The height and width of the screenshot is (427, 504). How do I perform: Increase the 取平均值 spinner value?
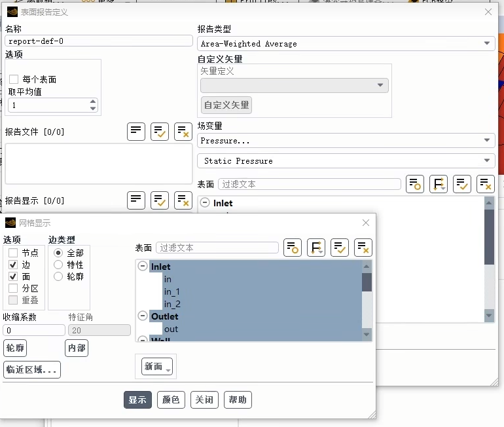93,102
